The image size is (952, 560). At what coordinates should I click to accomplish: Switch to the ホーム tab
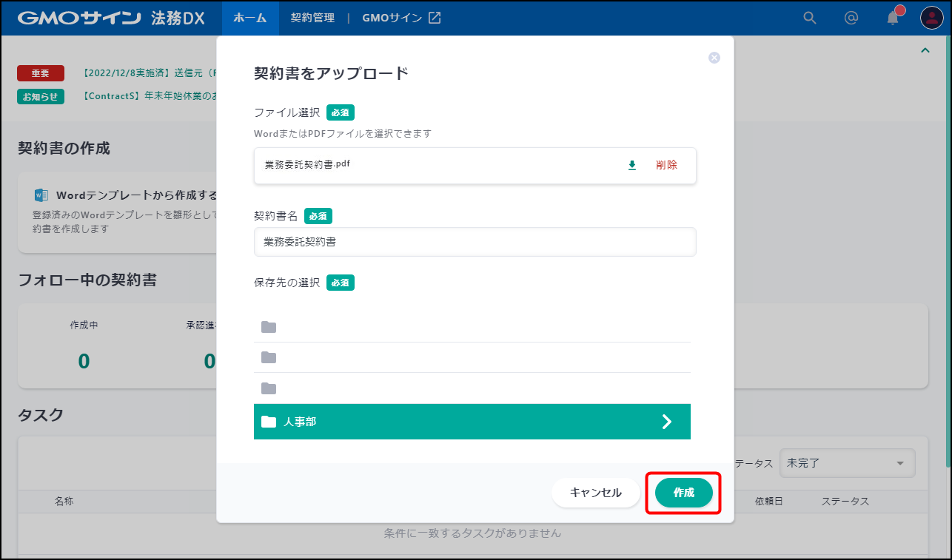pyautogui.click(x=250, y=18)
